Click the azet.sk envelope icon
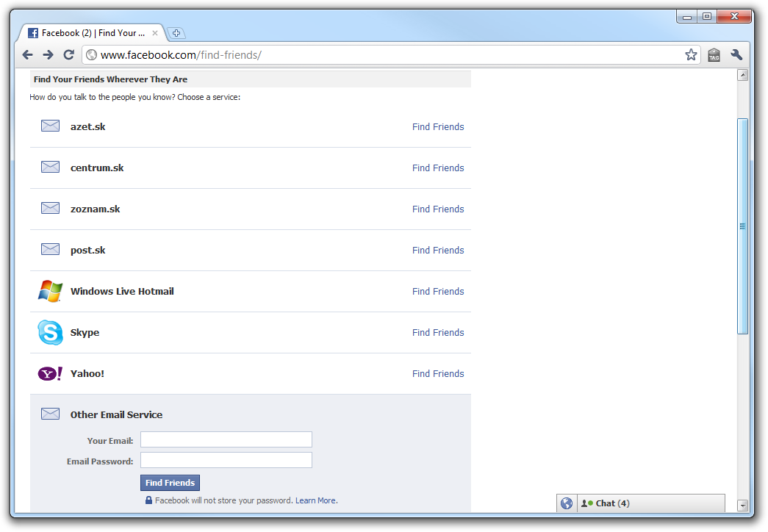This screenshot has height=532, width=768. pyautogui.click(x=50, y=126)
